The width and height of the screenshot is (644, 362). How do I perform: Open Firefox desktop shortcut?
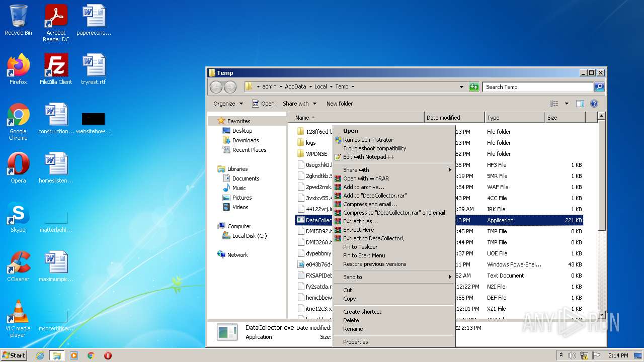pos(18,69)
